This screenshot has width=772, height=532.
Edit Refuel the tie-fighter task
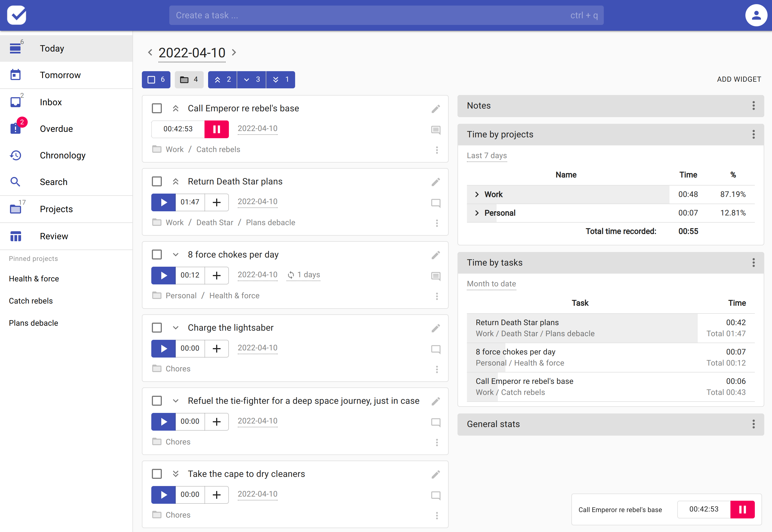[x=436, y=401]
